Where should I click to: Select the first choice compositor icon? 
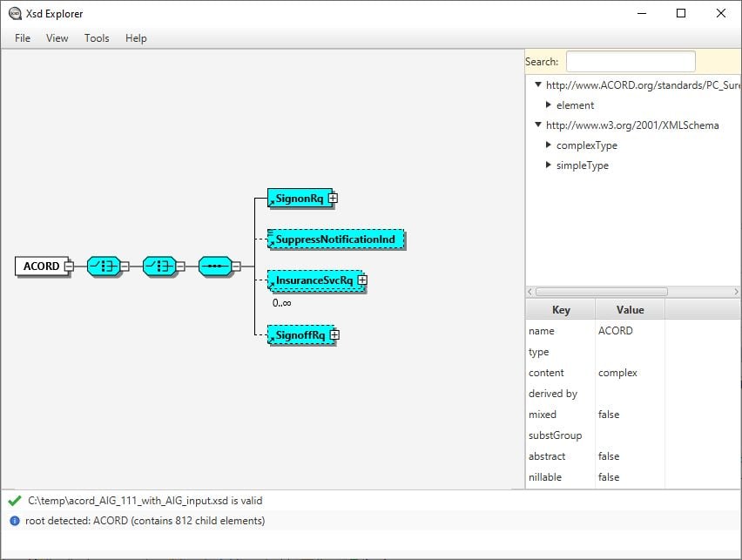coord(105,266)
